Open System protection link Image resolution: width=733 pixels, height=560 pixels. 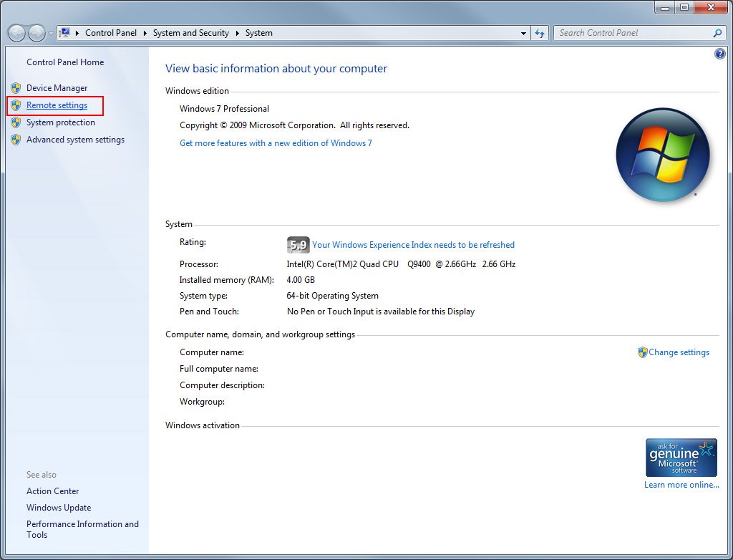coord(60,122)
